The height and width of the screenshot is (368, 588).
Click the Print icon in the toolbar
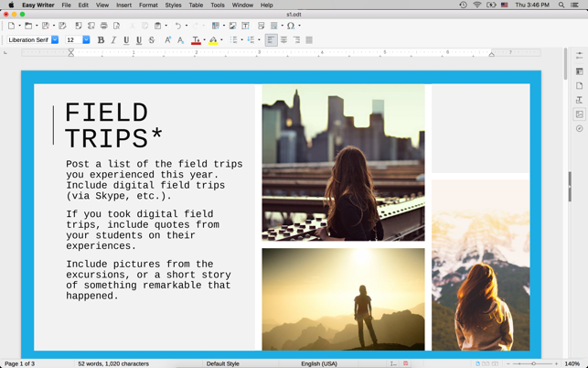coord(103,26)
